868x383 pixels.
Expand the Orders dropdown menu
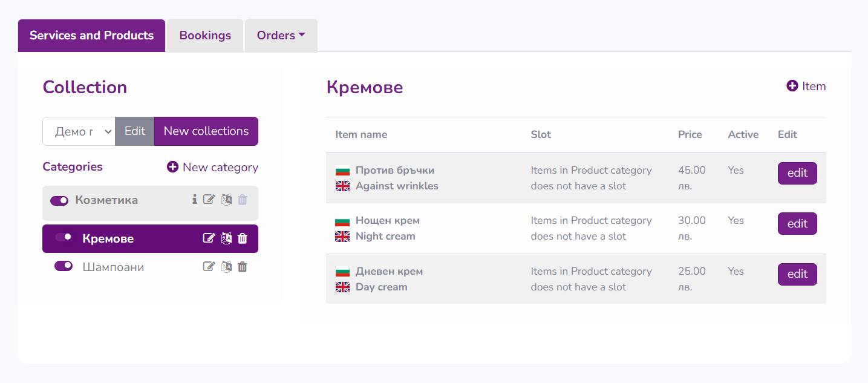281,35
